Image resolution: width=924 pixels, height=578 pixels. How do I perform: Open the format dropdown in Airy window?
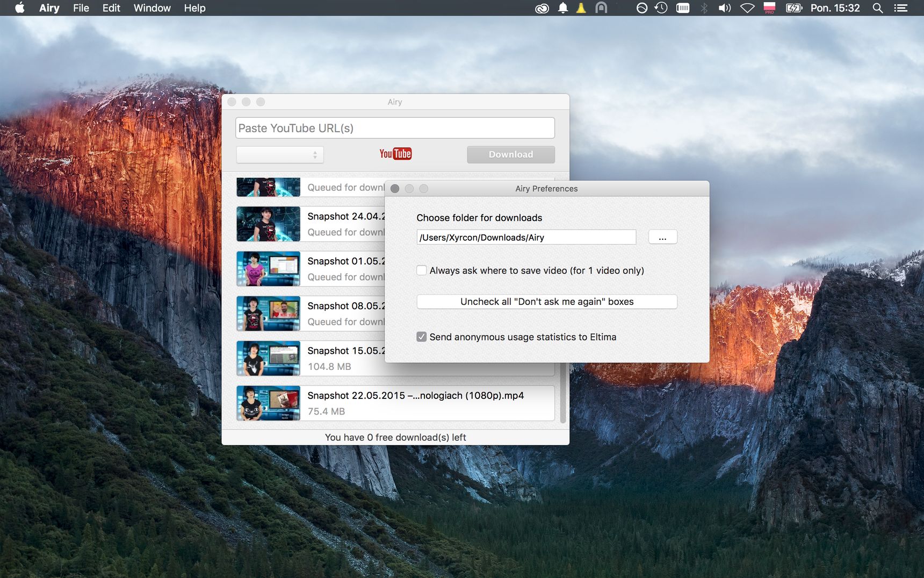(x=280, y=155)
